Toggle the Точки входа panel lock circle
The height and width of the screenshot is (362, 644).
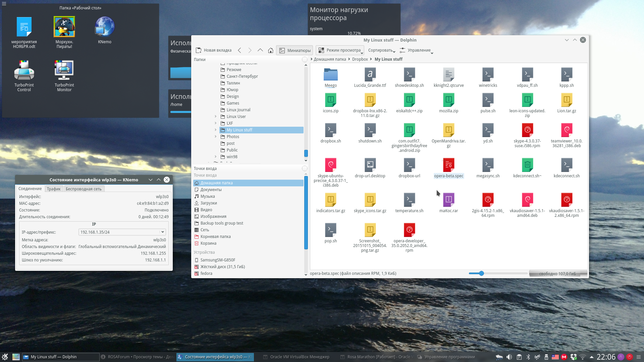coord(305,169)
